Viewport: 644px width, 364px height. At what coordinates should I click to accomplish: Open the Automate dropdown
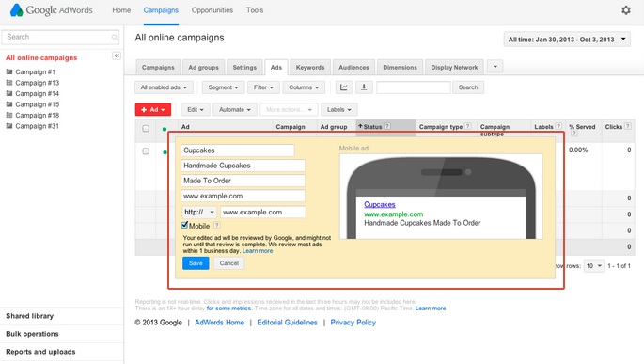click(234, 110)
